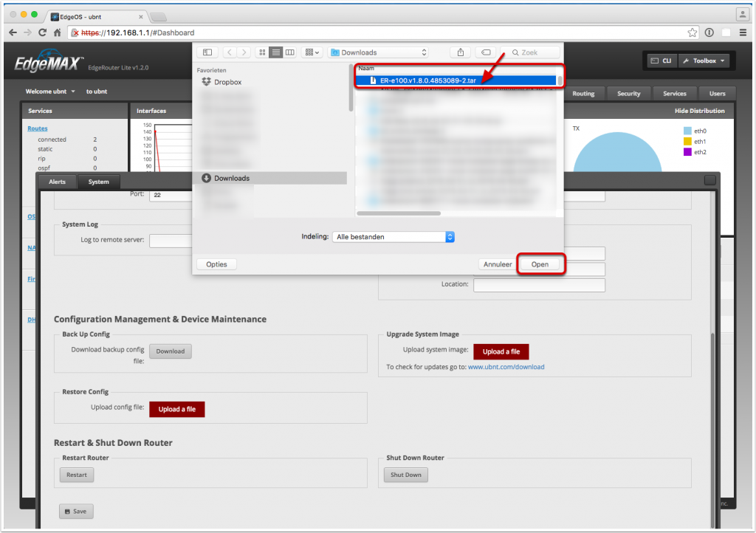Screen dimensions: 756x533
Task: Reload the EdgeOS page
Action: (x=42, y=32)
